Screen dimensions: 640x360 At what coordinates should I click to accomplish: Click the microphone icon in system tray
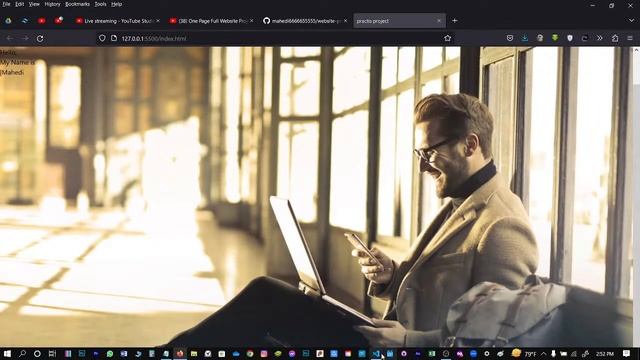click(553, 354)
